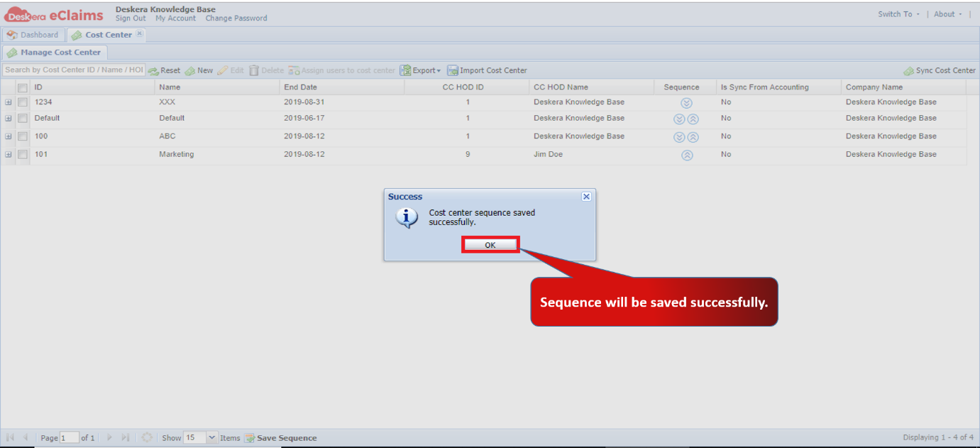Go to next page
This screenshot has width=980, height=448.
click(110, 438)
